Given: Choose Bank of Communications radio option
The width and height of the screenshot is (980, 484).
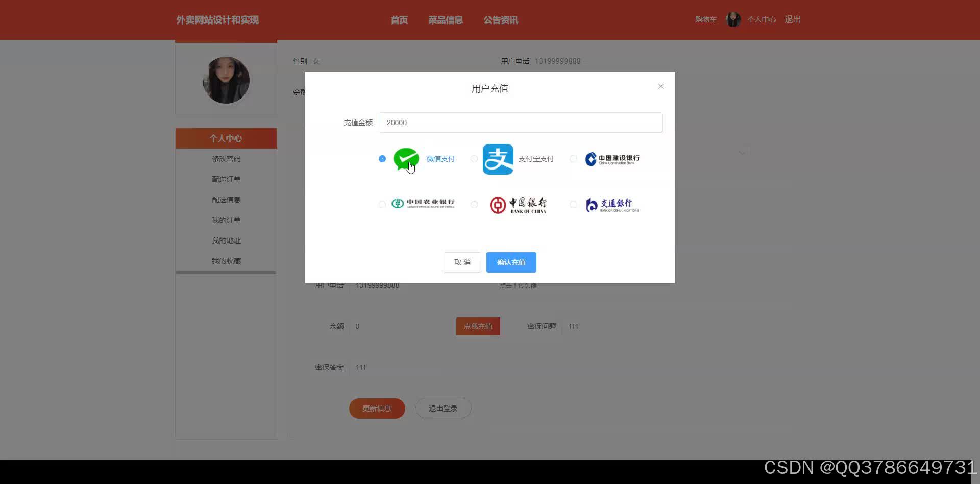Looking at the screenshot, I should (573, 205).
